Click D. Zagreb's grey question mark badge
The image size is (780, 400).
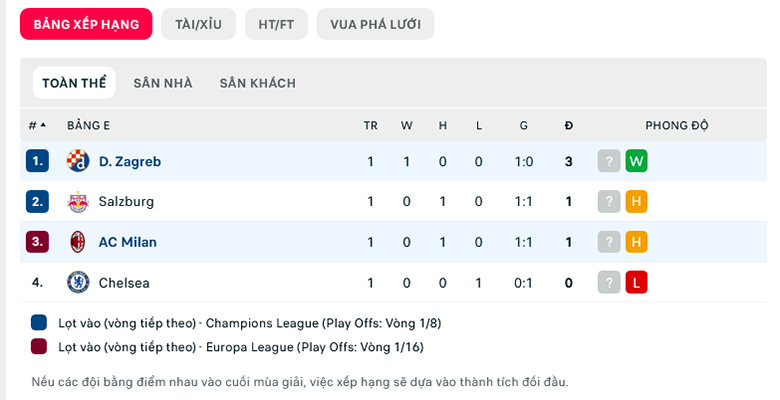click(x=609, y=161)
